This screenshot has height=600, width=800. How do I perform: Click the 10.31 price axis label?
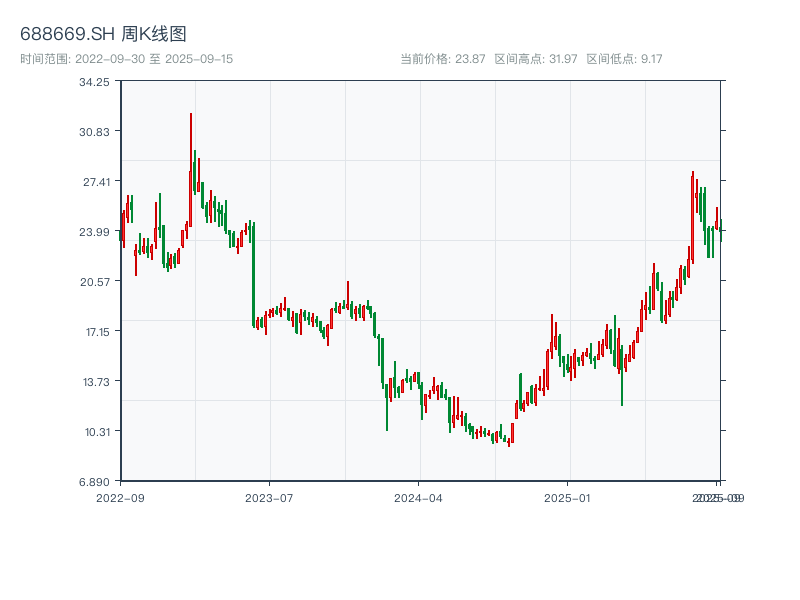pyautogui.click(x=95, y=432)
